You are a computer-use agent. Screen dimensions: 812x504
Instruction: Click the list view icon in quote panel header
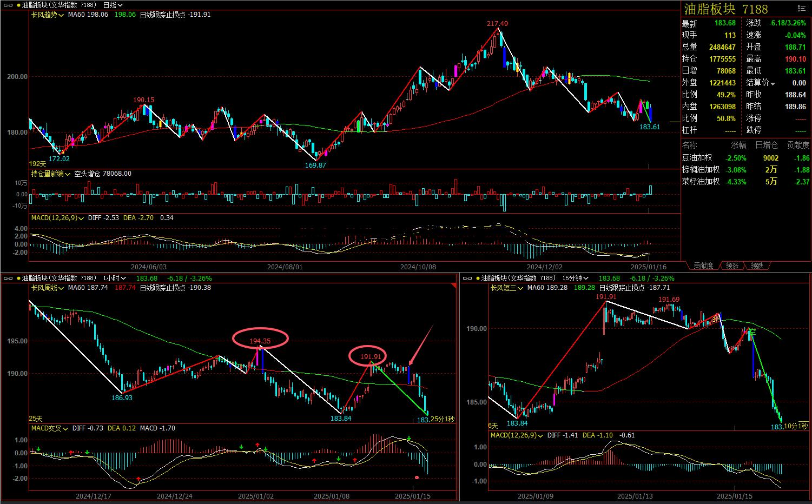(801, 8)
